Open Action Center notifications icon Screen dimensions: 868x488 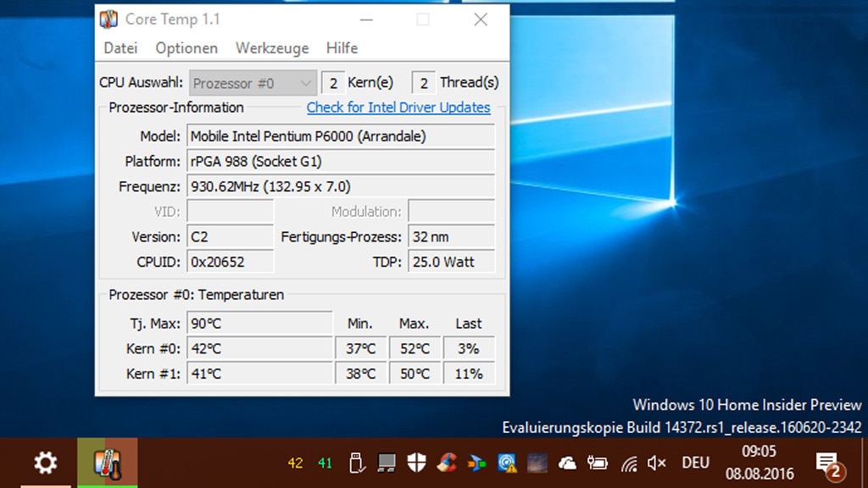(831, 465)
